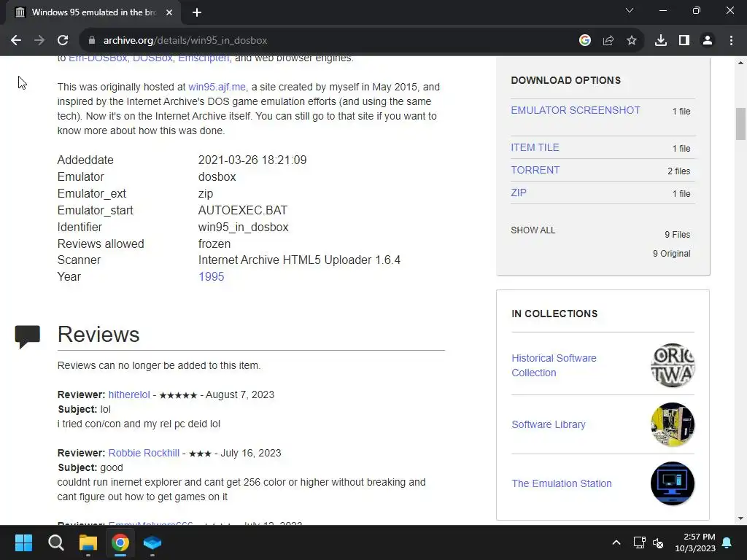Select the AUTOEXEC.BAT value text
This screenshot has height=560, width=747.
tap(242, 211)
